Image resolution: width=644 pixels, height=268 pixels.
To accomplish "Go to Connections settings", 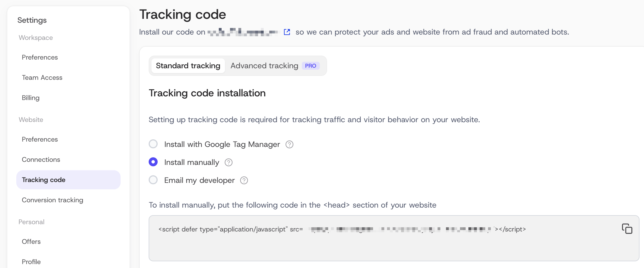I will tap(41, 160).
